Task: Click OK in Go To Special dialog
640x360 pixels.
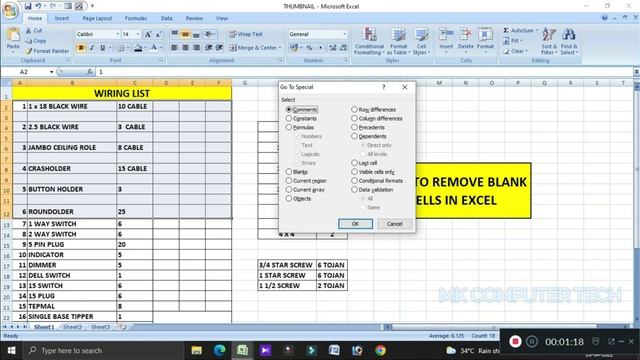Action: [355, 224]
